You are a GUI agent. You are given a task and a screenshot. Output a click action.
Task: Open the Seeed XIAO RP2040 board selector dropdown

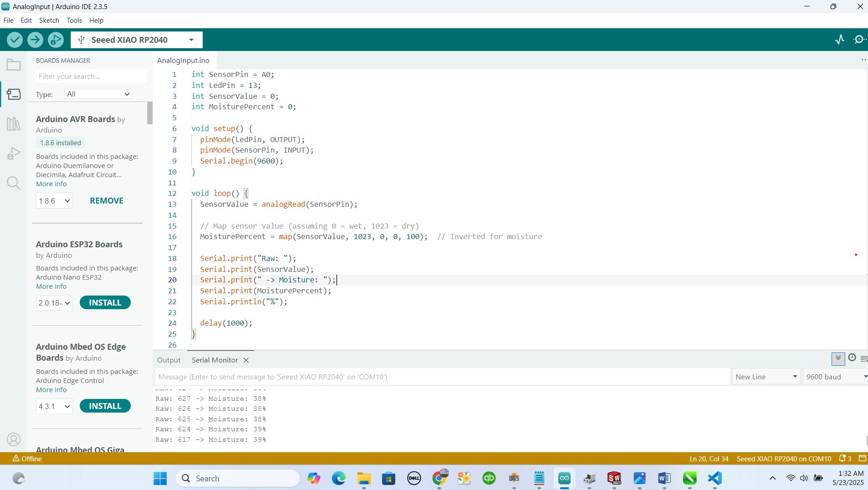136,40
